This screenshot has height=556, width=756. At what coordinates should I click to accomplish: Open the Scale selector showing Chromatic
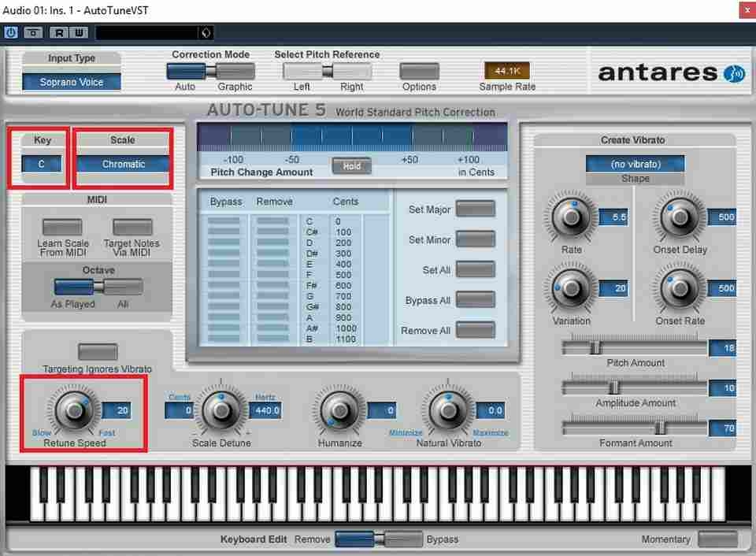[x=123, y=164]
